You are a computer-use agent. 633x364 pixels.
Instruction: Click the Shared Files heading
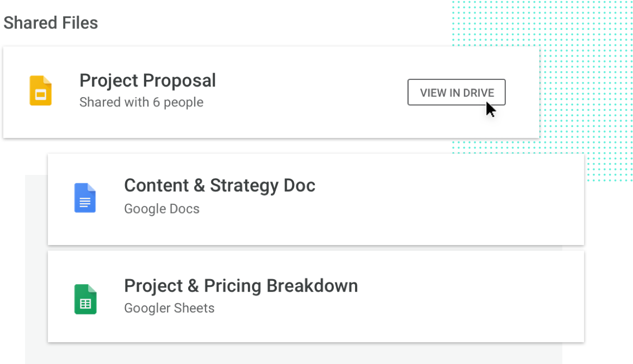pos(51,23)
